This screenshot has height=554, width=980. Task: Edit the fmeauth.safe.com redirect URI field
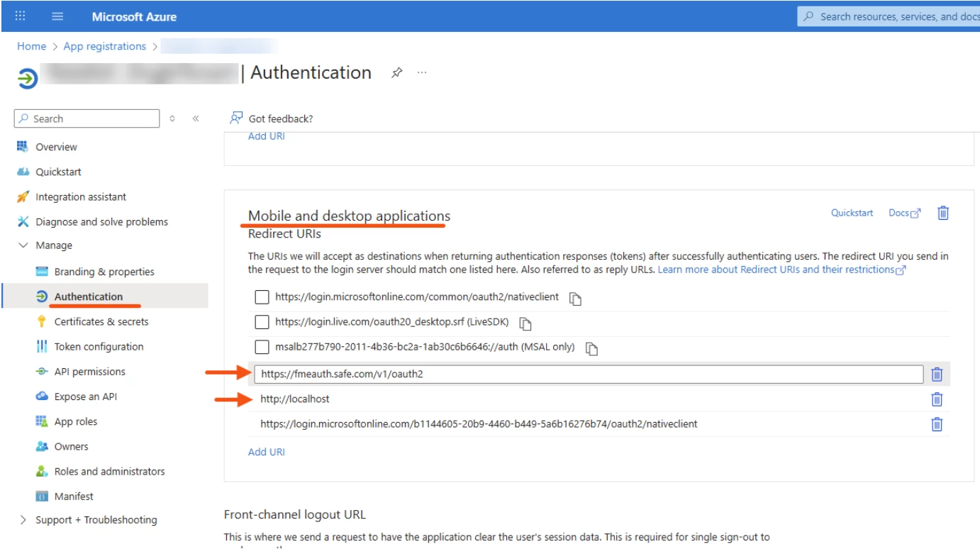click(x=589, y=374)
